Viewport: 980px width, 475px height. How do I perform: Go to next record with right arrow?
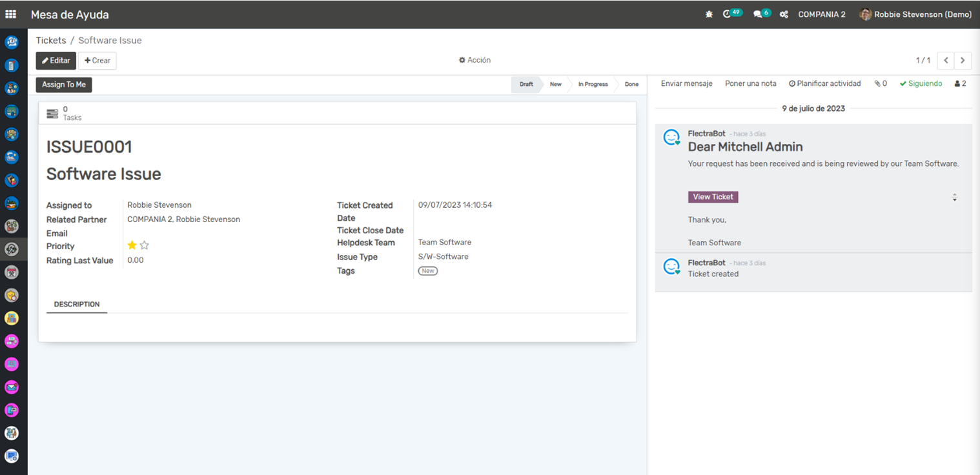click(x=963, y=61)
